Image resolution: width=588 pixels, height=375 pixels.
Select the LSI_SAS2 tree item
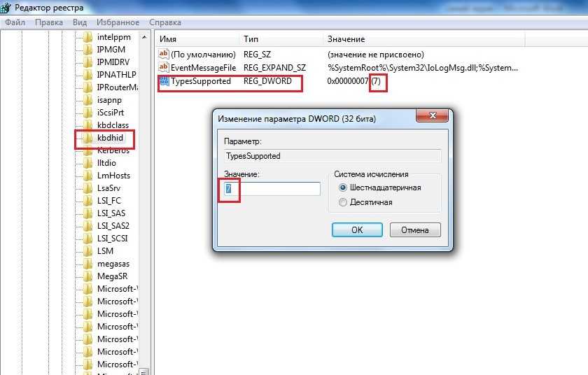(113, 226)
